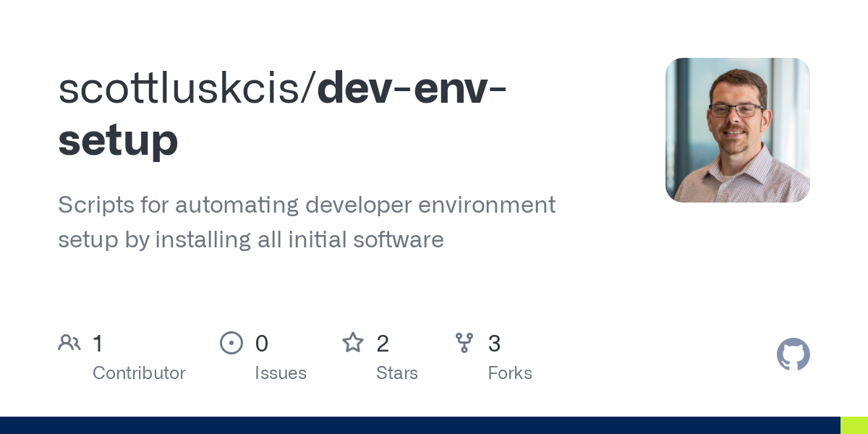Click the 1 Contributor label

(x=139, y=373)
